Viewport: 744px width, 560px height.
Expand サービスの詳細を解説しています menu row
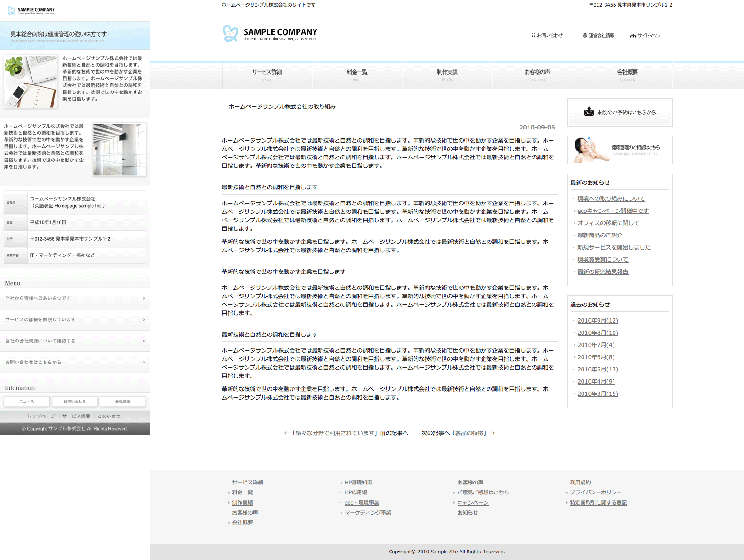point(75,320)
